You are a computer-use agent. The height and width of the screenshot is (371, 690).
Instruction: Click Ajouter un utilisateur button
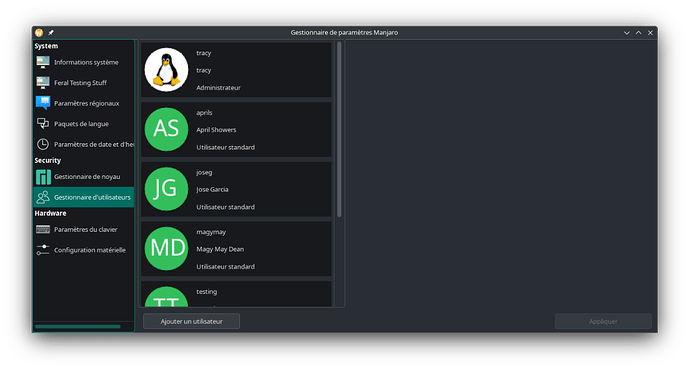(x=191, y=321)
